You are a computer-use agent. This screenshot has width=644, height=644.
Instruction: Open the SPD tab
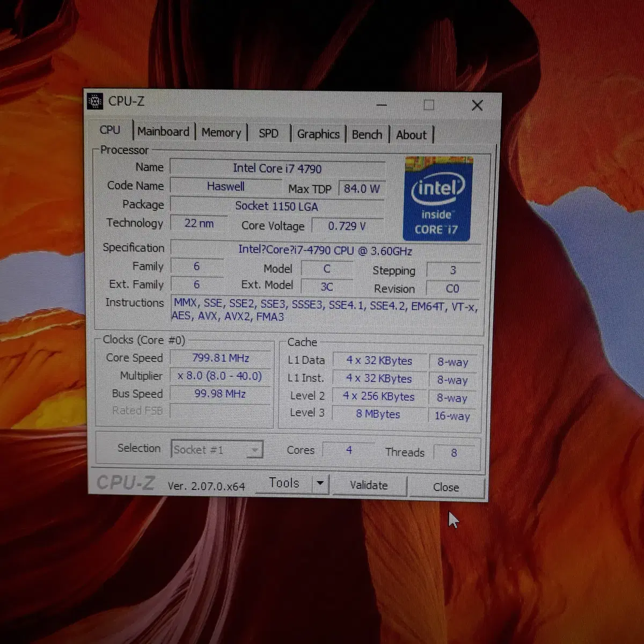coord(268,133)
